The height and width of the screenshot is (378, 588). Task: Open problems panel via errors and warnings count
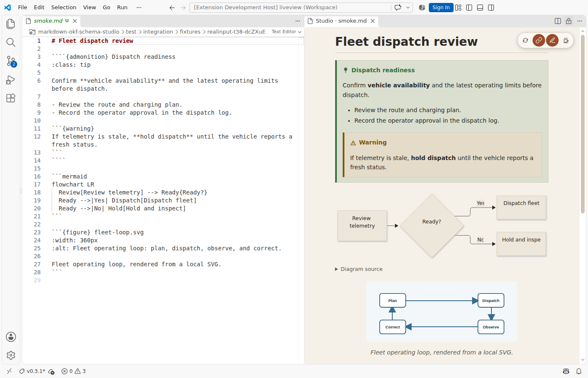(73, 371)
